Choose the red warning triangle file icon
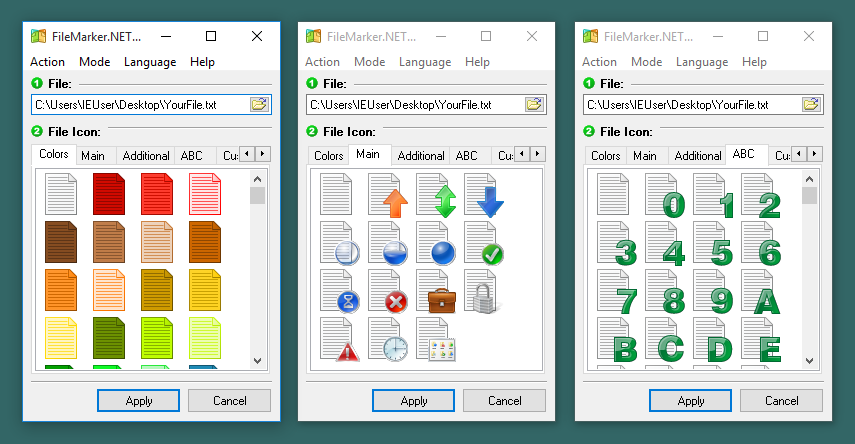The image size is (855, 444). point(340,339)
